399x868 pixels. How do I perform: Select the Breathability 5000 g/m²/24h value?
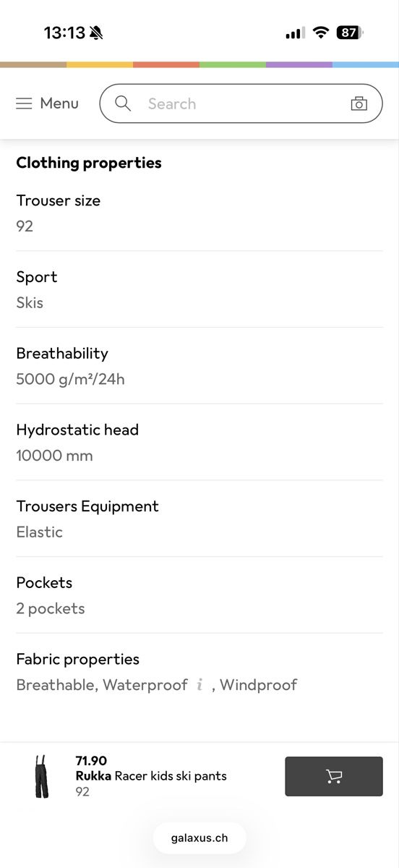71,379
